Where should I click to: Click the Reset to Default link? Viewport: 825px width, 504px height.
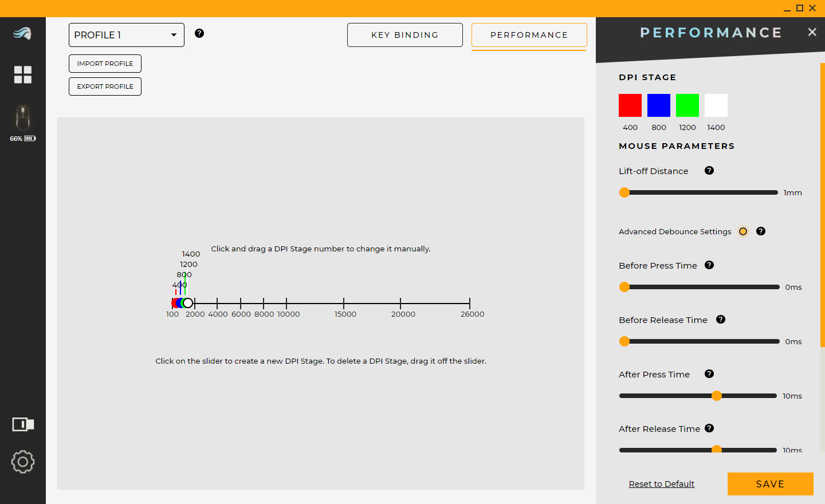pyautogui.click(x=662, y=484)
